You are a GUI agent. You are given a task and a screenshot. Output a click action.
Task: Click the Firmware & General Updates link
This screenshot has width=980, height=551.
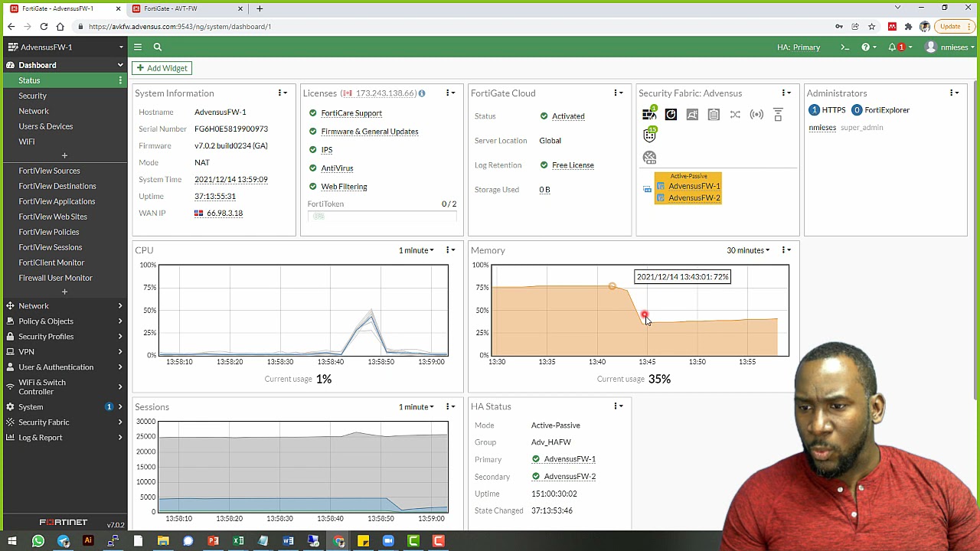(370, 132)
